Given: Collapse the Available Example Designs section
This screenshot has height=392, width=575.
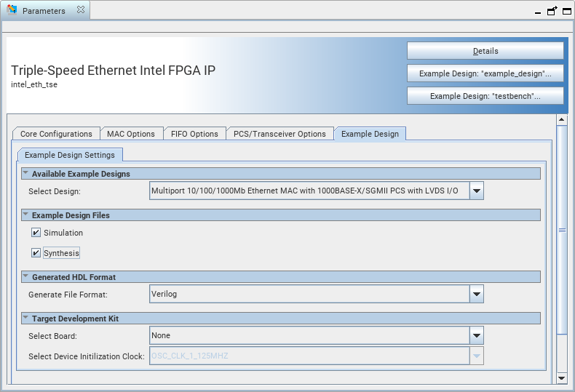Looking at the screenshot, I should [25, 174].
